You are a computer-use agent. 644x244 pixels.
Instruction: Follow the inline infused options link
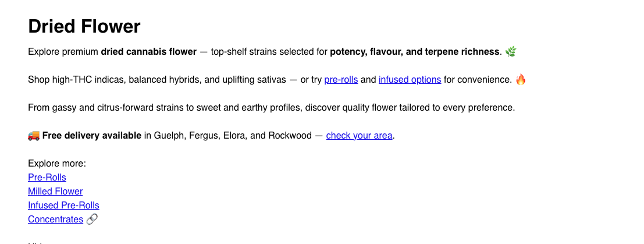tap(410, 80)
